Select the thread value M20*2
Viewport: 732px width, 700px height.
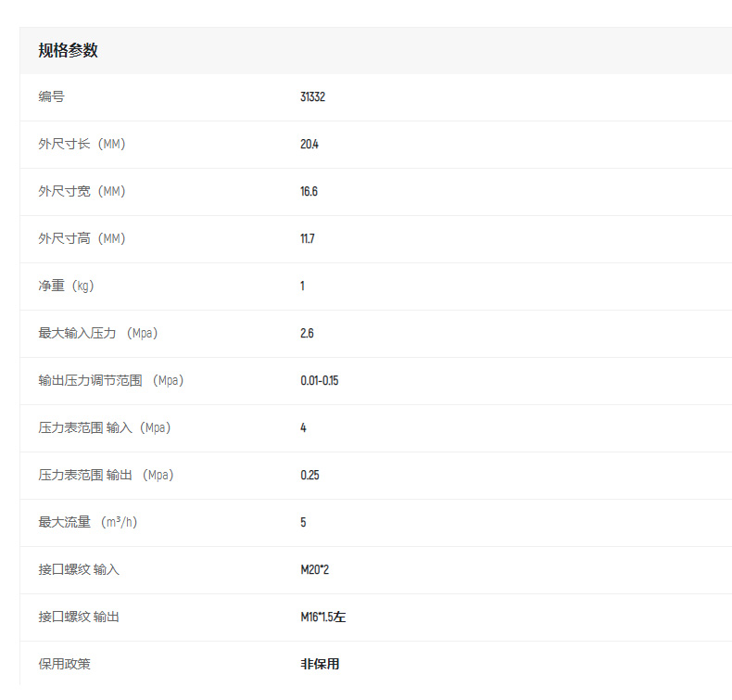pos(314,569)
